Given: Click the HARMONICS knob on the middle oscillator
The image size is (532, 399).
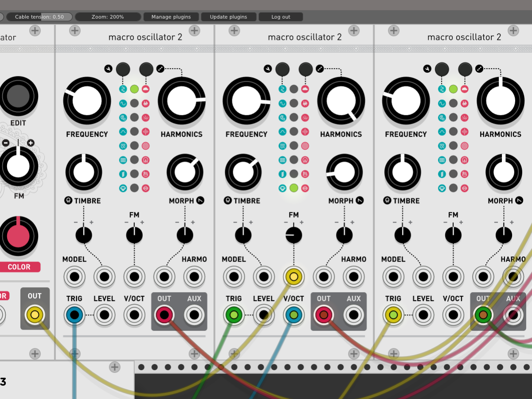Looking at the screenshot, I should coord(341,101).
